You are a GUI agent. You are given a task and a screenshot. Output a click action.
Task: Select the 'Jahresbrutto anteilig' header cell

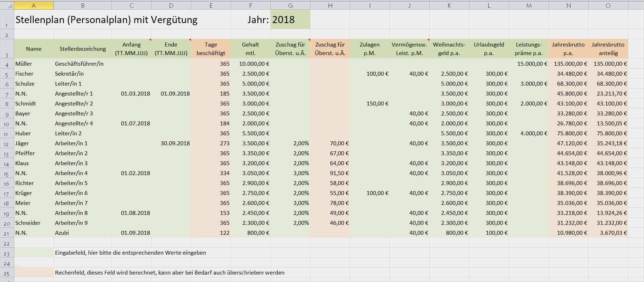click(608, 49)
